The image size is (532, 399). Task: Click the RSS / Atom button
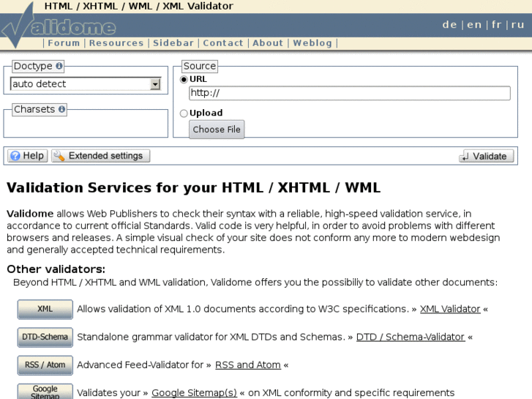coord(45,365)
